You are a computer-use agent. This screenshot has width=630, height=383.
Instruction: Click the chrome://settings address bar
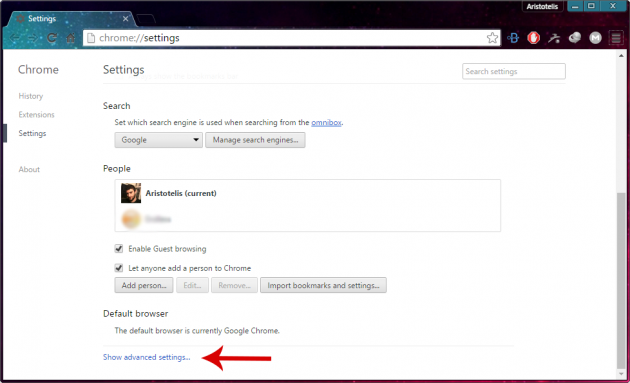(291, 38)
